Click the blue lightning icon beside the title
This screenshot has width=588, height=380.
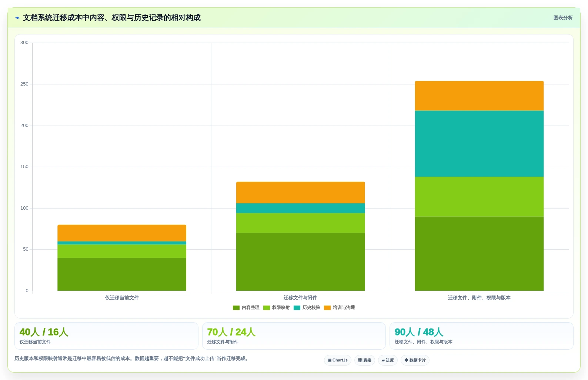[x=17, y=18]
